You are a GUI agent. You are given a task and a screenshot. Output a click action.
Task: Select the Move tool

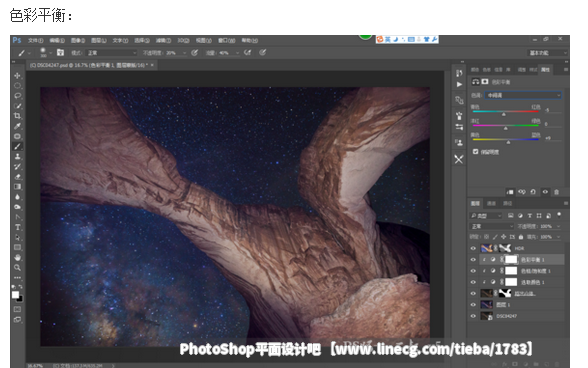(18, 76)
